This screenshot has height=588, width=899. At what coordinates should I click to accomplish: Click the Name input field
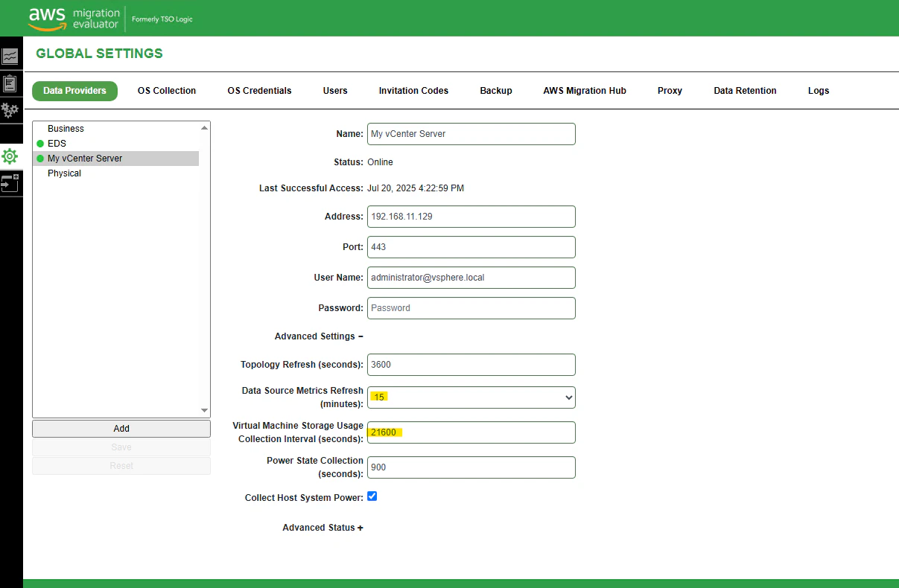coord(471,134)
